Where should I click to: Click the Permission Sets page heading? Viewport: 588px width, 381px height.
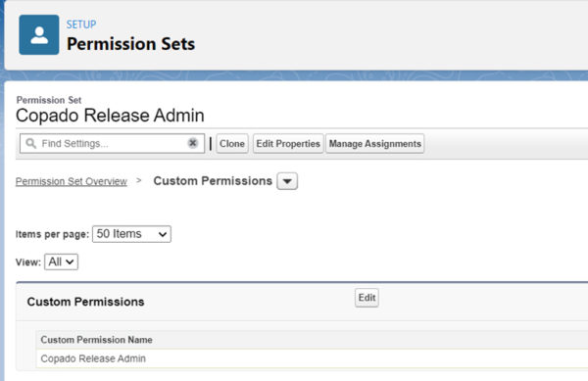(x=130, y=44)
